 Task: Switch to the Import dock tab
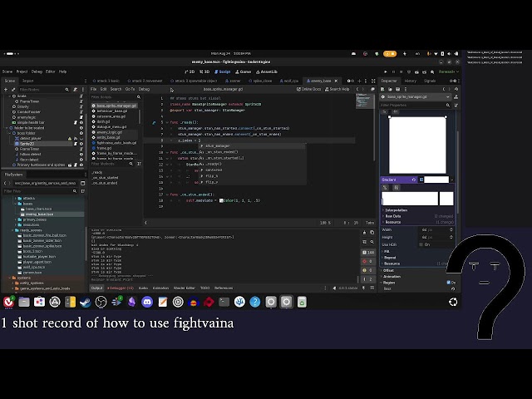(x=27, y=81)
